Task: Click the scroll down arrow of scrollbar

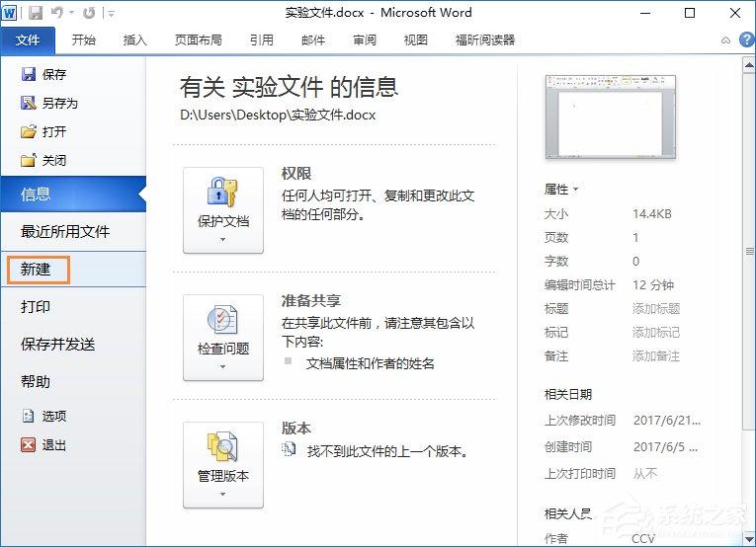Action: click(x=749, y=538)
